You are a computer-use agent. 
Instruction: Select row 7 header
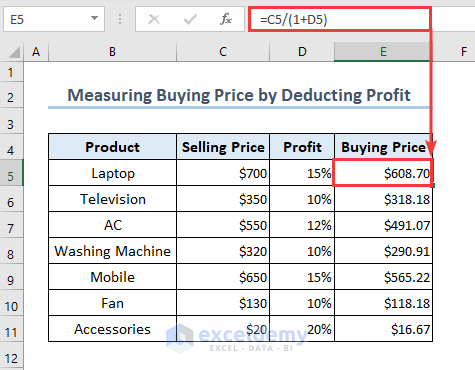coord(11,225)
